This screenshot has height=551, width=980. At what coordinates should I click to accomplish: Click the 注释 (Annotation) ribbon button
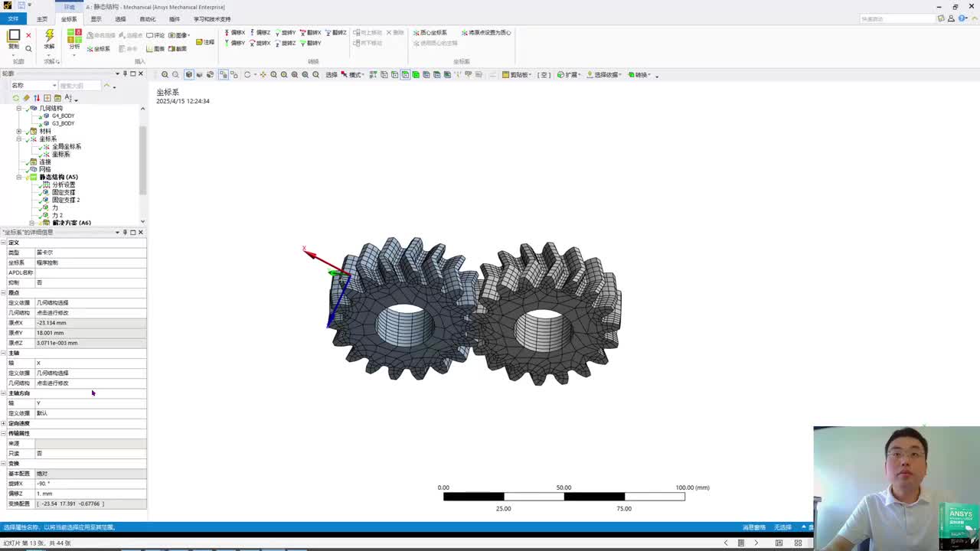coord(205,42)
